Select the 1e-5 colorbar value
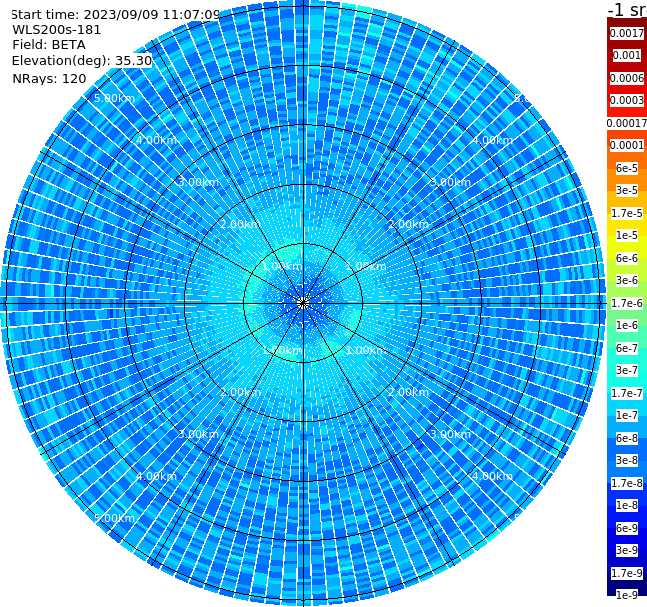Screen dimensions: 647x607 pyautogui.click(x=627, y=235)
